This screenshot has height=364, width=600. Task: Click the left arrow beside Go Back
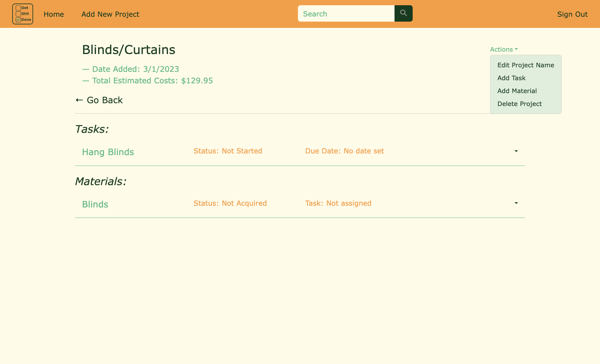[x=78, y=100]
